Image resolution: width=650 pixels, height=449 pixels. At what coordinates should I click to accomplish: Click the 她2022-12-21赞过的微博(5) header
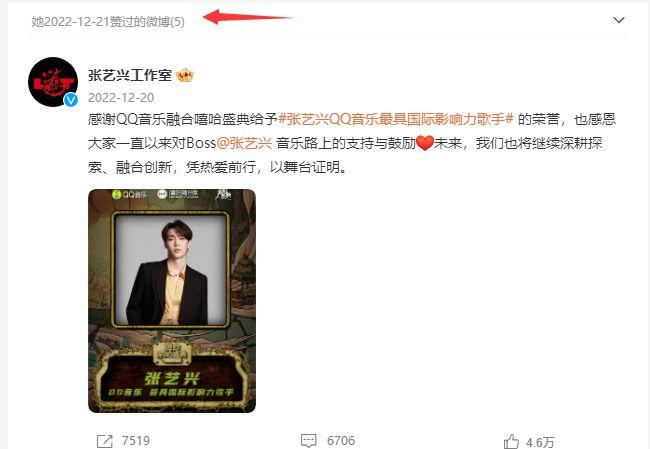[108, 22]
